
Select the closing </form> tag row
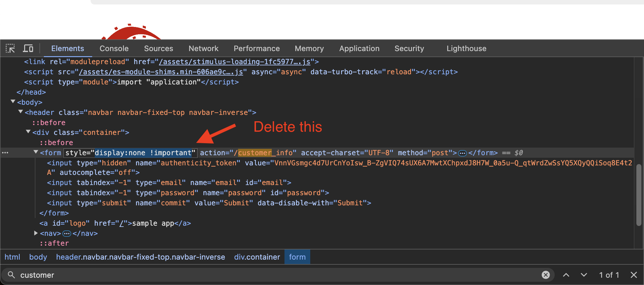[x=54, y=213]
